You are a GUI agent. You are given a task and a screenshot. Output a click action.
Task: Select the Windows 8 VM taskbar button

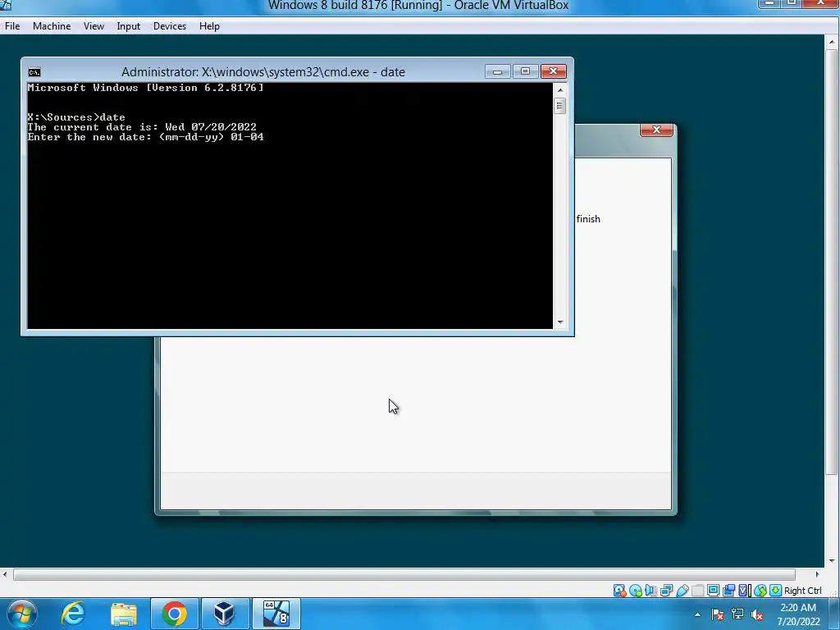[x=276, y=614]
